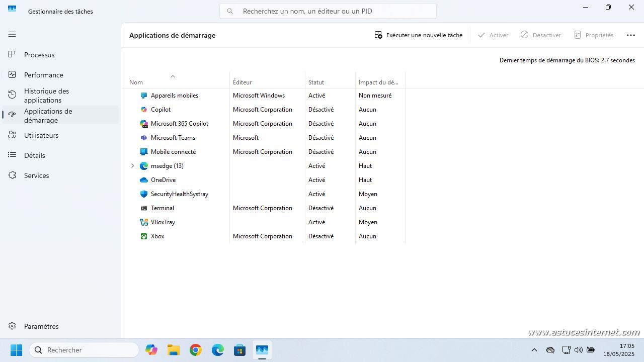Open the Détails page

(x=60, y=155)
